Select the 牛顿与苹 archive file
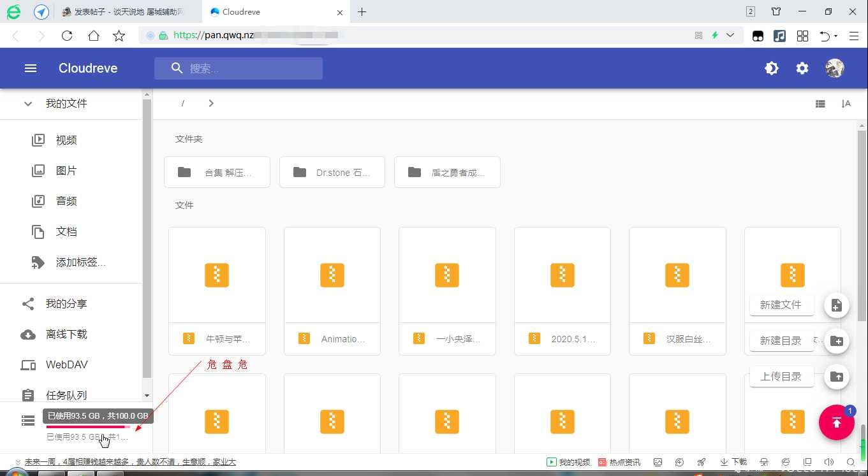 point(217,291)
